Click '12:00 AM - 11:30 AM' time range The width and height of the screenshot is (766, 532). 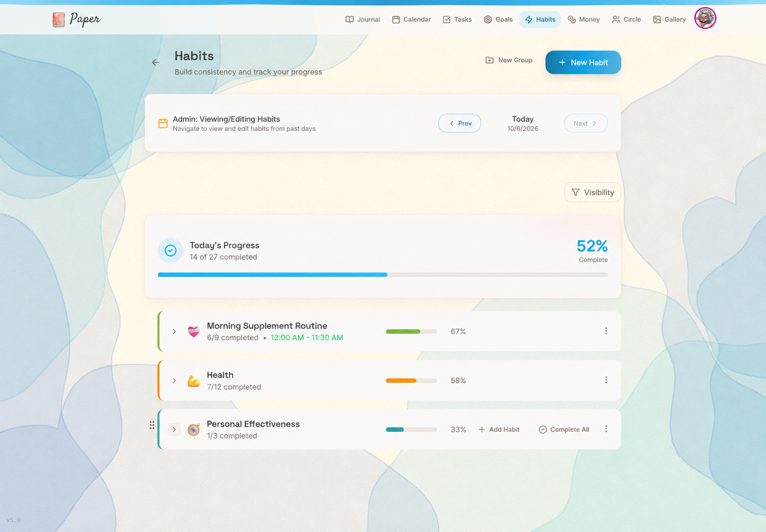coord(307,338)
